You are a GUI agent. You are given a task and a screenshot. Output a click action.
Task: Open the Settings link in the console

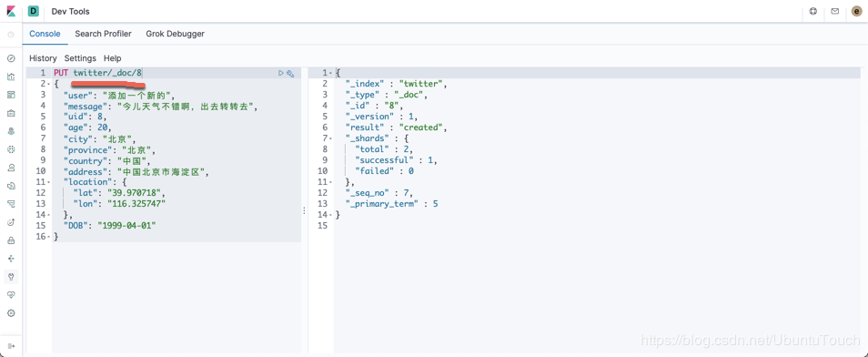[80, 58]
